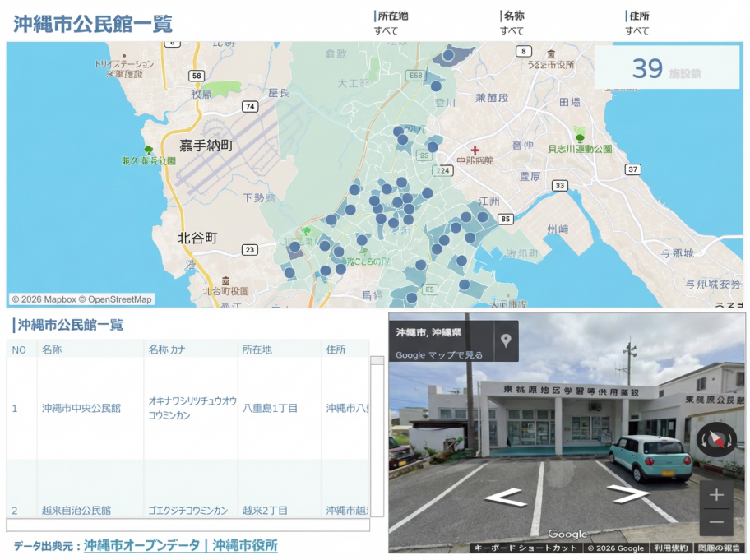Click the location pin icon in Street View
Image resolution: width=750 pixels, height=560 pixels.
pyautogui.click(x=506, y=340)
